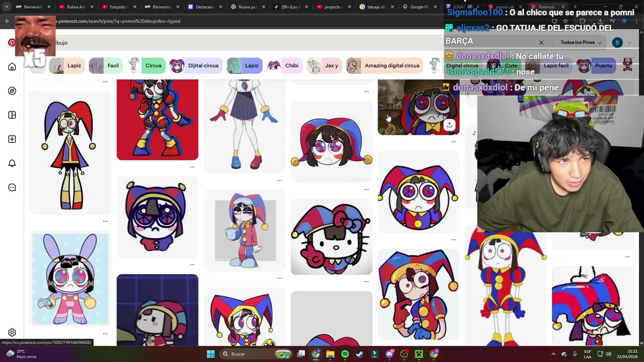
Task: Open the Hello Kitty Pomni pin
Action: [332, 237]
